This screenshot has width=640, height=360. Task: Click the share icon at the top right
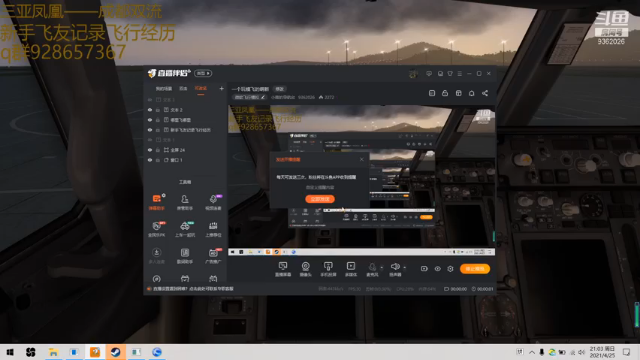485,93
